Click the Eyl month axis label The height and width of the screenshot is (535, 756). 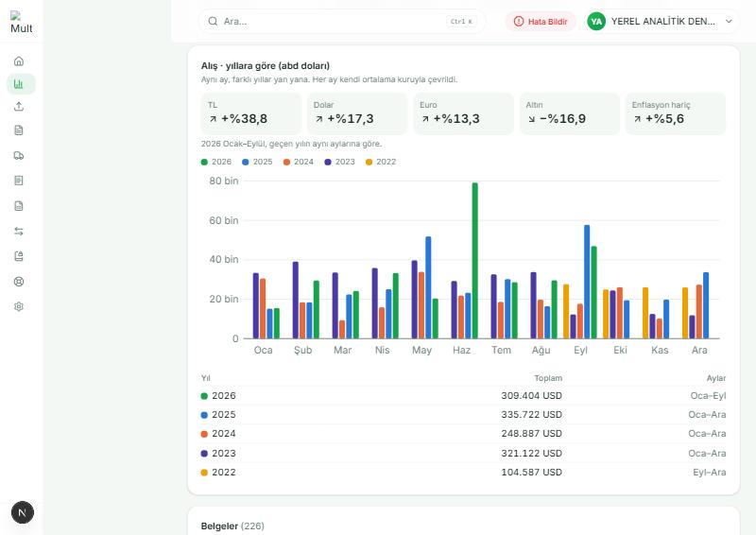pyautogui.click(x=580, y=350)
